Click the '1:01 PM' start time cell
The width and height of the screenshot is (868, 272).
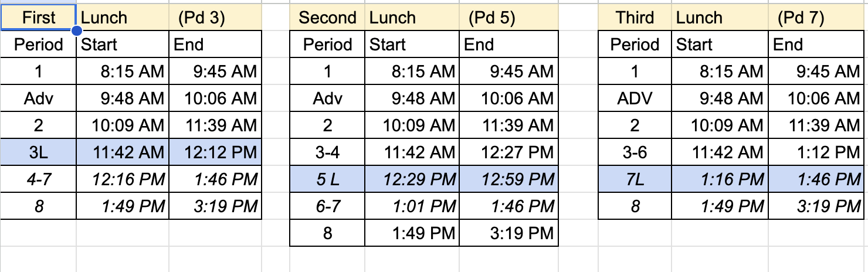pos(412,206)
